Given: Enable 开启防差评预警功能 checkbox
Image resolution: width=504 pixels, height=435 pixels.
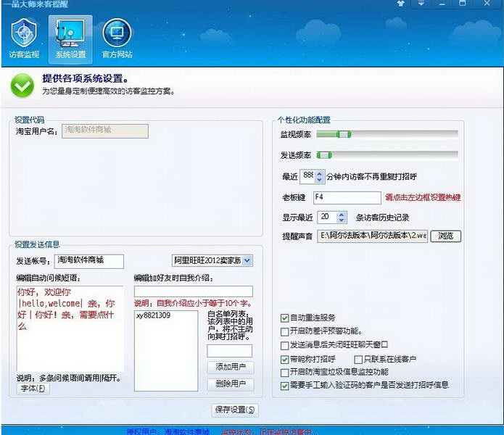Looking at the screenshot, I should (284, 331).
